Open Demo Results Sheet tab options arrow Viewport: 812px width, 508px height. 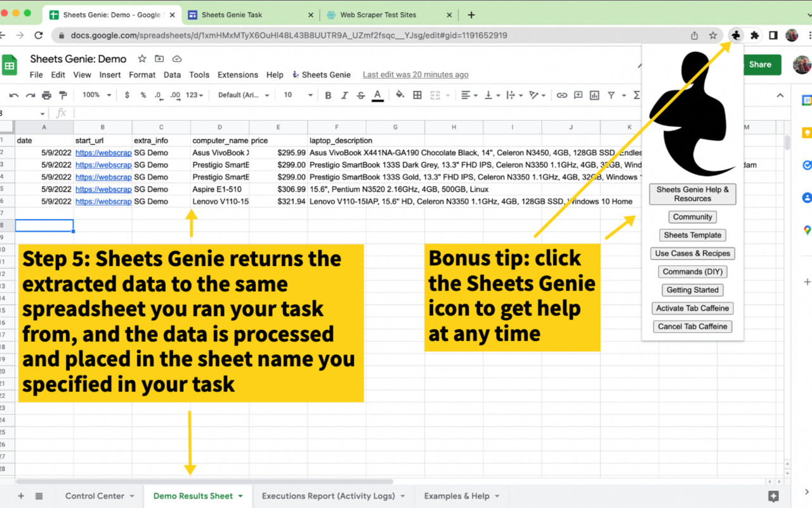coord(241,496)
